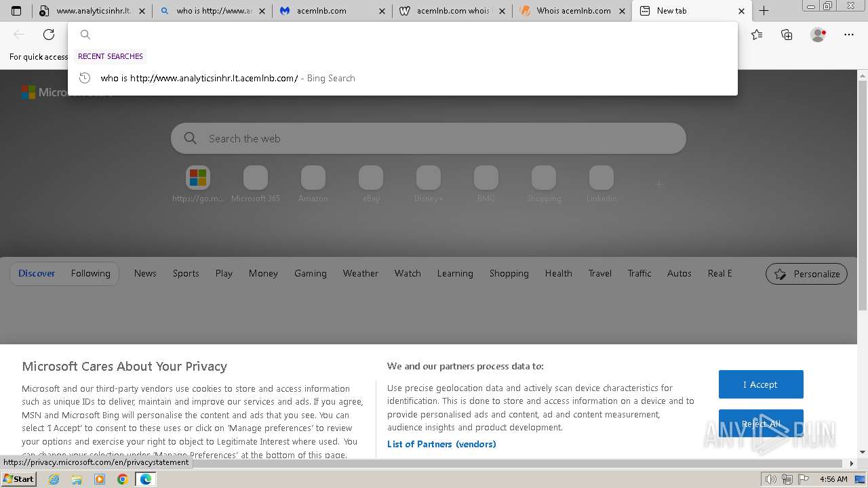Select recent search 'who is http://www.analyticsinhr.lt.acemlnb.com/'
Viewport: 868px width, 488px height.
click(x=402, y=78)
